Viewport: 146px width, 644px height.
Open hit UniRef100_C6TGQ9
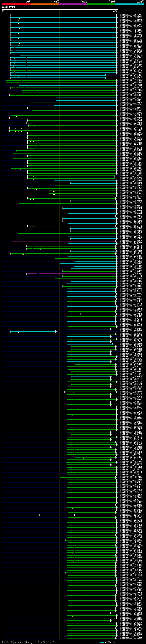pyautogui.click(x=131, y=15)
